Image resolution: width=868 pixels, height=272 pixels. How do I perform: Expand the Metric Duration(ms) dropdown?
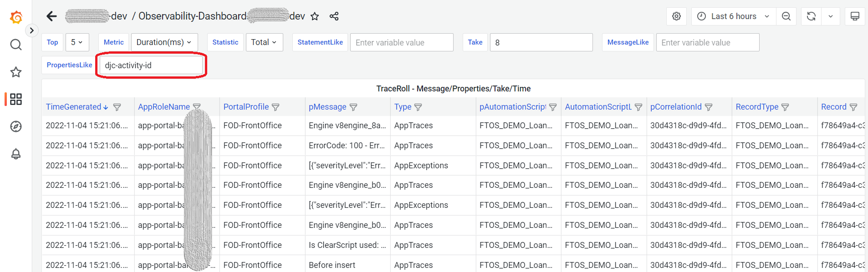(164, 42)
